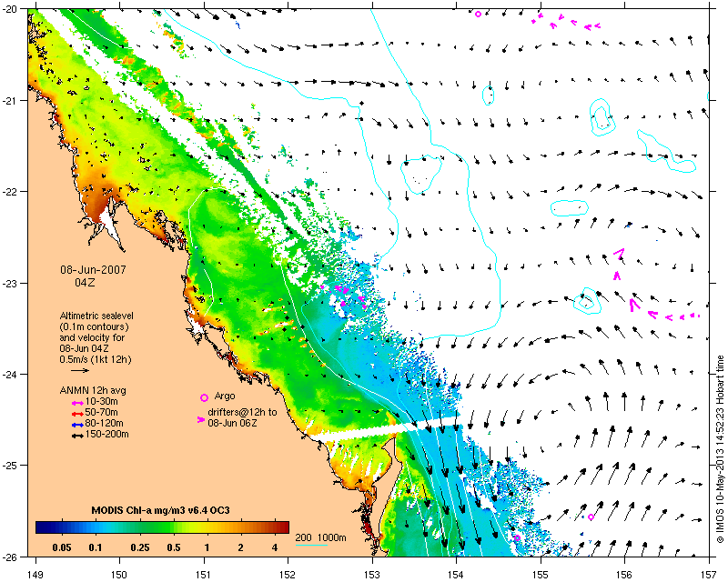Click the '80-120m' depth label
Viewport: 728px width, 582px height.
tap(105, 423)
